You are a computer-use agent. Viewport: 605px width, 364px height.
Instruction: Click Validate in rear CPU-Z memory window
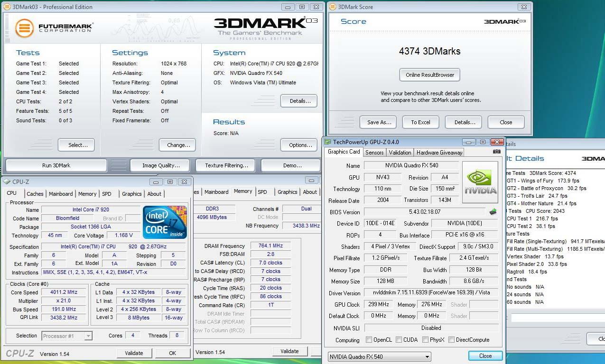(289, 351)
